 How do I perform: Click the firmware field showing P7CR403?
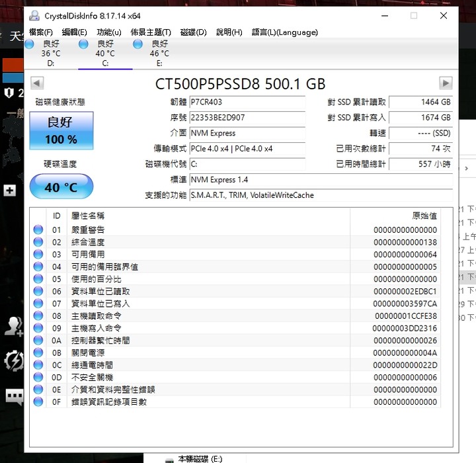(x=247, y=102)
